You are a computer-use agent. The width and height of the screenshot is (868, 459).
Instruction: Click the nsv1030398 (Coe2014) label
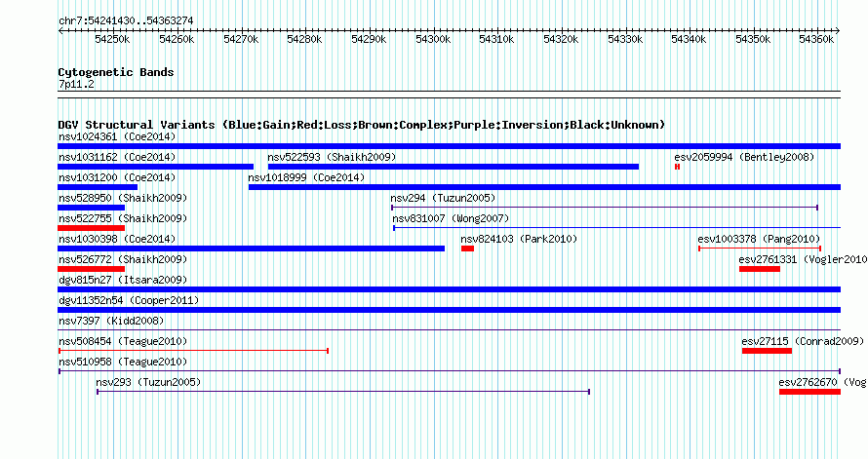(117, 239)
